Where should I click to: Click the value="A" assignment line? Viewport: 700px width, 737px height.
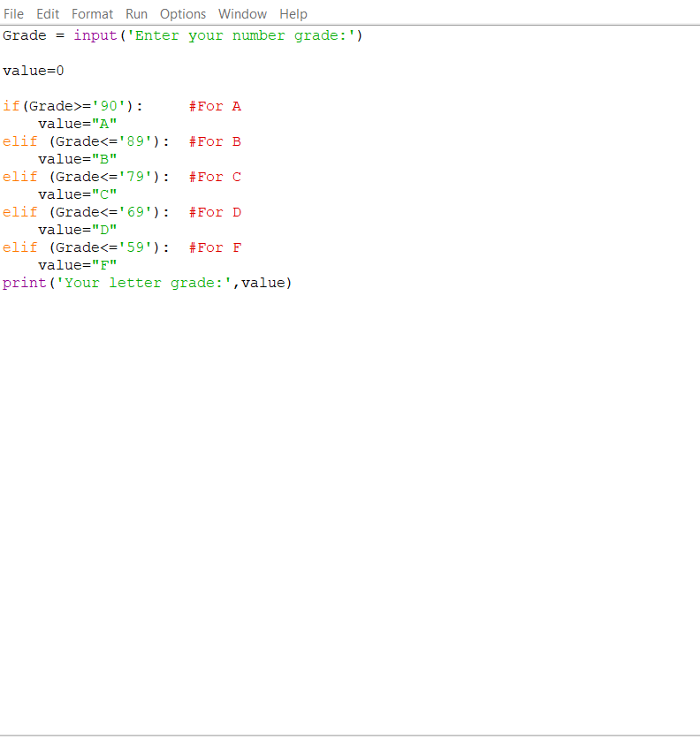coord(78,124)
